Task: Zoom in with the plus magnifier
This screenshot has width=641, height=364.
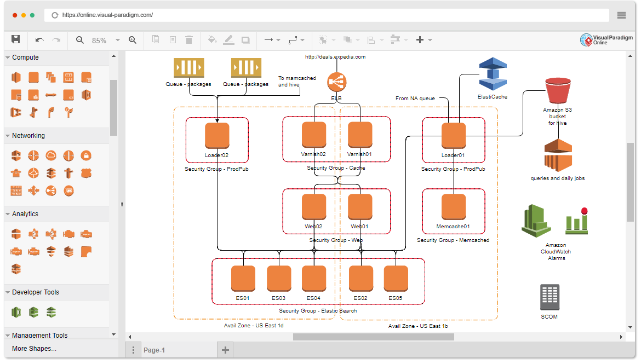Action: pyautogui.click(x=133, y=39)
